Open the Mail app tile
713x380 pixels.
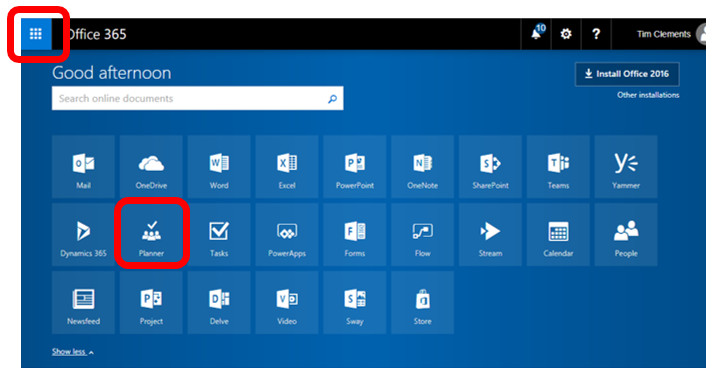click(x=83, y=166)
